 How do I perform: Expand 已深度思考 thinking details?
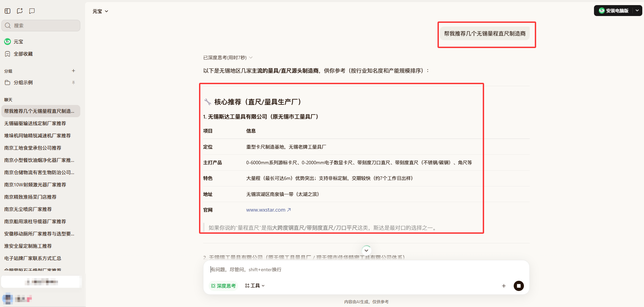pos(228,58)
